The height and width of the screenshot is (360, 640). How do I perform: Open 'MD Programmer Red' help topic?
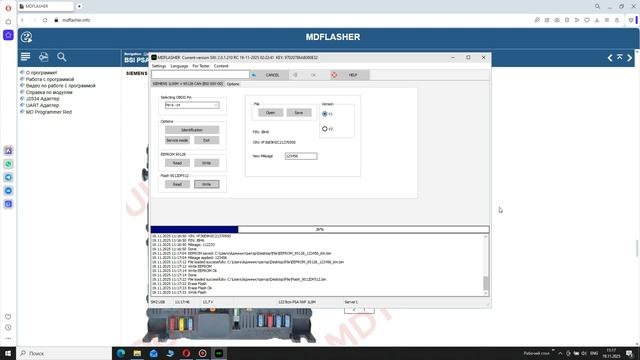49,112
